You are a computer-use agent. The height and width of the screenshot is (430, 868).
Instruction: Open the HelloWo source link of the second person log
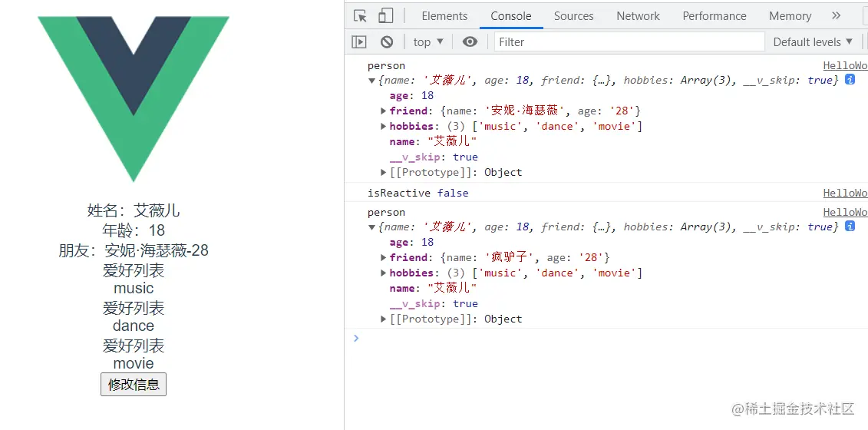coord(845,212)
